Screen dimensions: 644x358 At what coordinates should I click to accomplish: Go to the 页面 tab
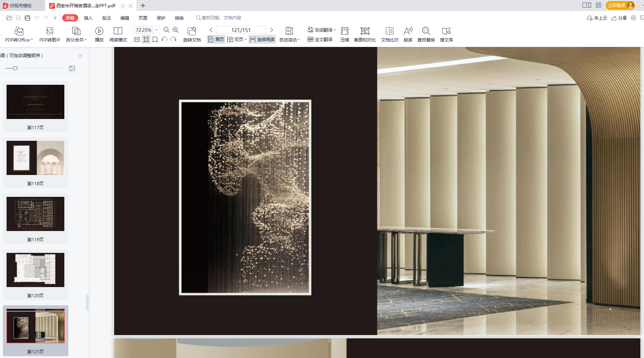tap(143, 18)
